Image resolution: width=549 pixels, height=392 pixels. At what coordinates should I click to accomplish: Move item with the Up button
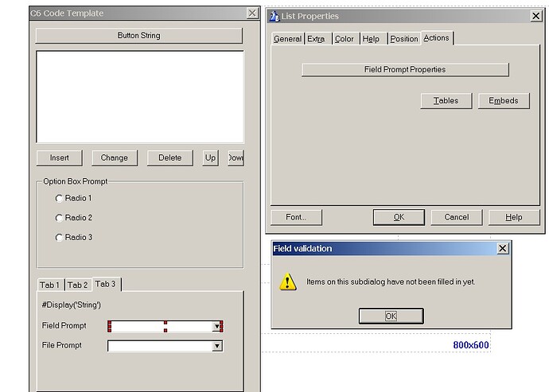point(210,158)
